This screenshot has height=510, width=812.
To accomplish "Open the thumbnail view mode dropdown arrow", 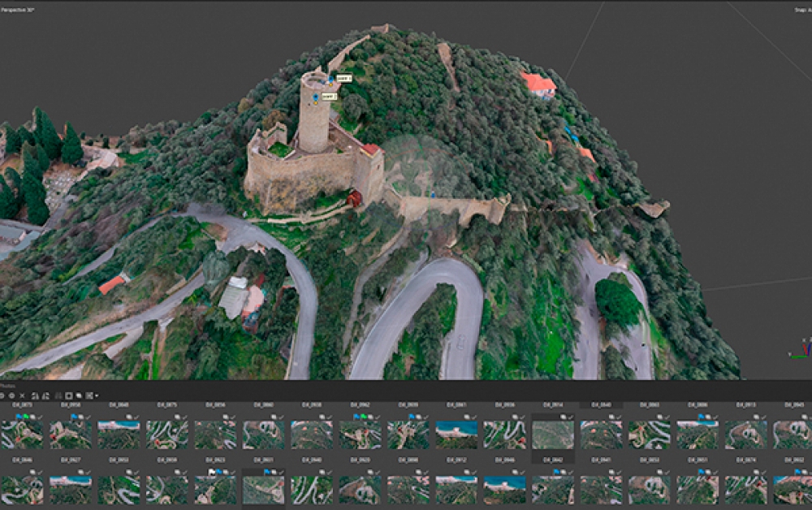I will click(97, 395).
